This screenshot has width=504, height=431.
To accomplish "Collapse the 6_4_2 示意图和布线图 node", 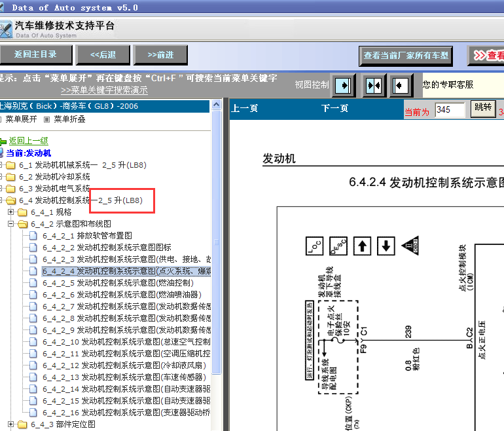I will coord(11,223).
